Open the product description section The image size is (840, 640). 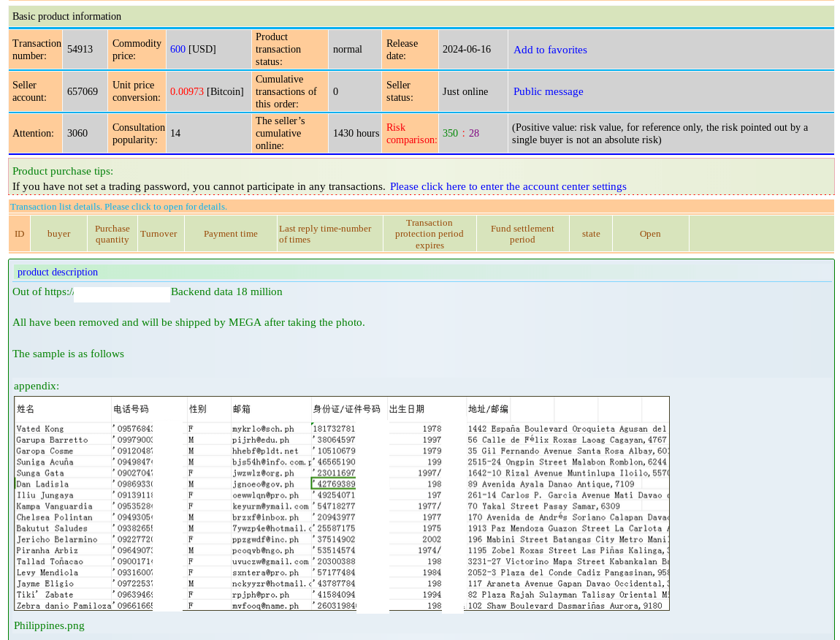tap(57, 272)
